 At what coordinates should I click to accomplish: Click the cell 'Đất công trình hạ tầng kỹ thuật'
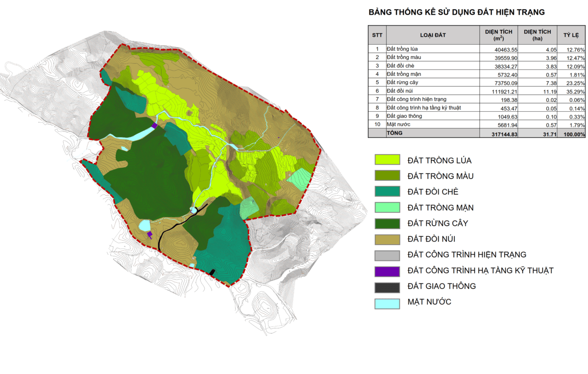[x=424, y=107]
